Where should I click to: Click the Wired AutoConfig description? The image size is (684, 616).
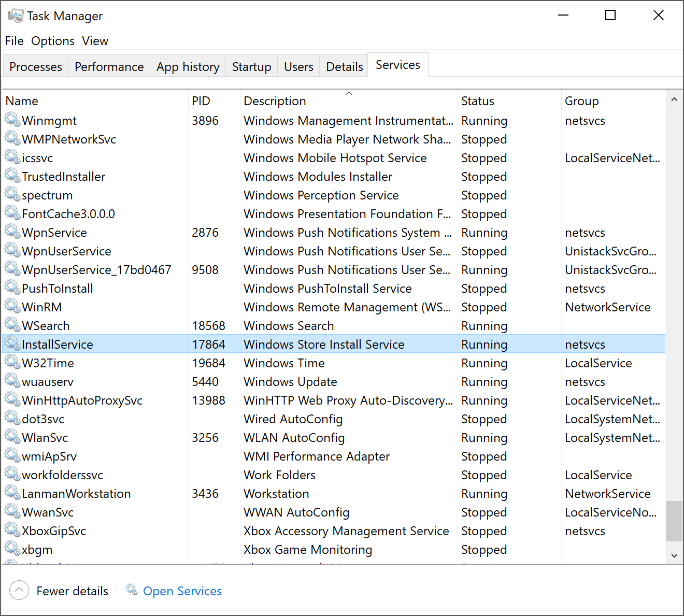point(293,419)
